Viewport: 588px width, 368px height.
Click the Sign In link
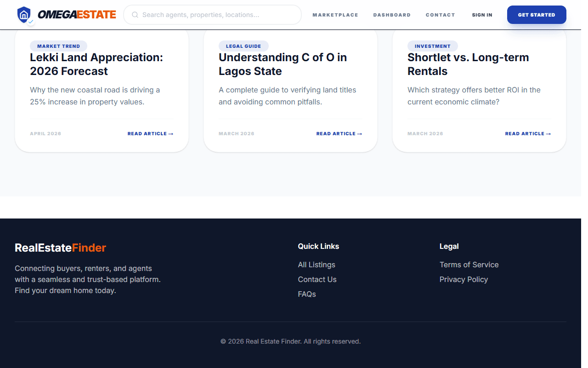pyautogui.click(x=482, y=15)
